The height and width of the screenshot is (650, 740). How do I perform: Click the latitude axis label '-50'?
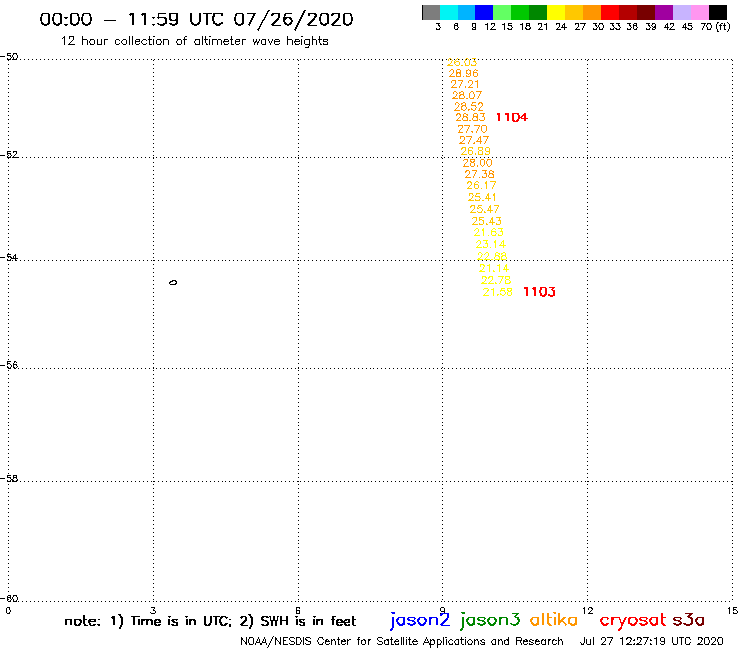point(9,57)
